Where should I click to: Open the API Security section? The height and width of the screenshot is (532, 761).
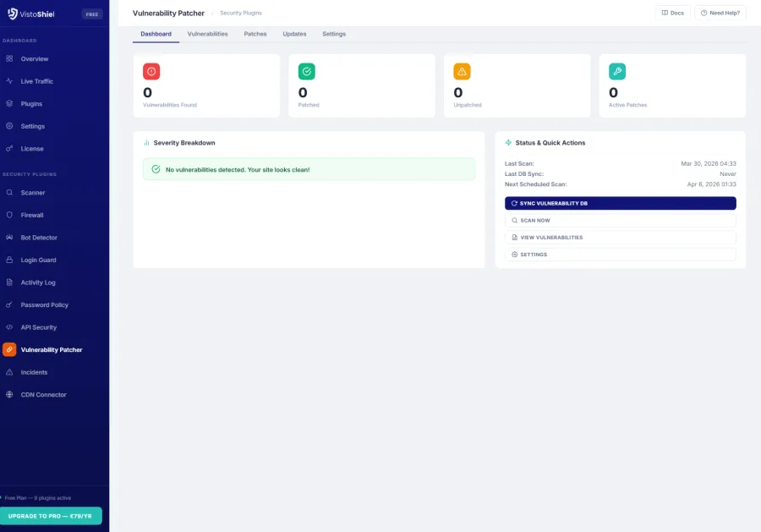pos(41,327)
